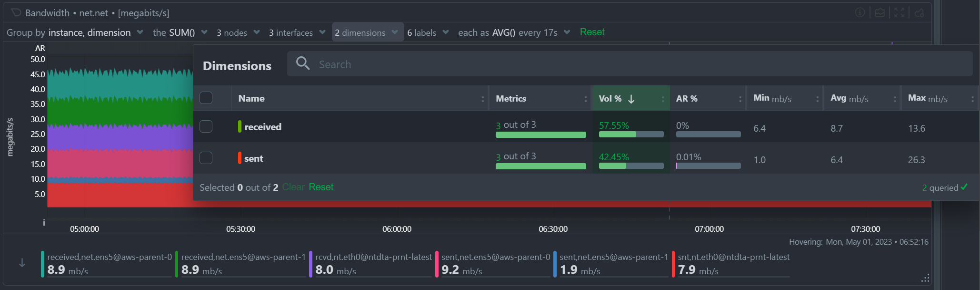980x290 pixels.
Task: Click the 'Avg mb/s' column header
Action: coord(849,99)
